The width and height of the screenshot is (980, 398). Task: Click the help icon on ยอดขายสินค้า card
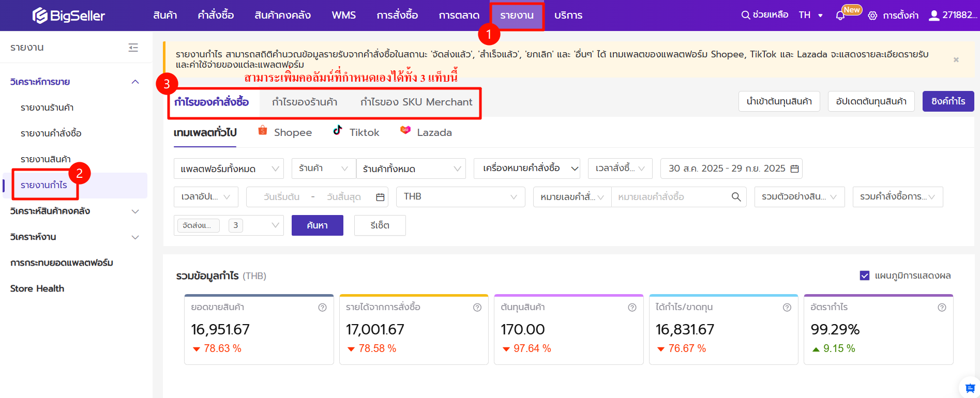pos(322,308)
